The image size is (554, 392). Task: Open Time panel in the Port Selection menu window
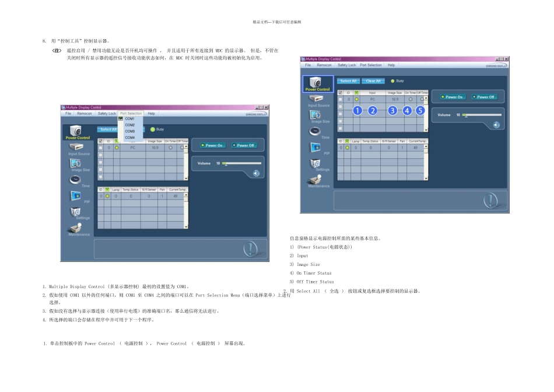click(x=79, y=181)
